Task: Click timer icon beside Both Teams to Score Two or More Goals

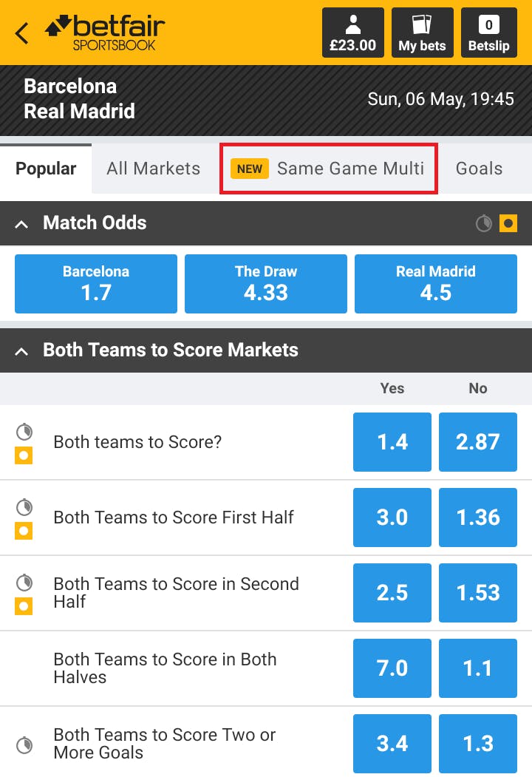Action: click(24, 744)
